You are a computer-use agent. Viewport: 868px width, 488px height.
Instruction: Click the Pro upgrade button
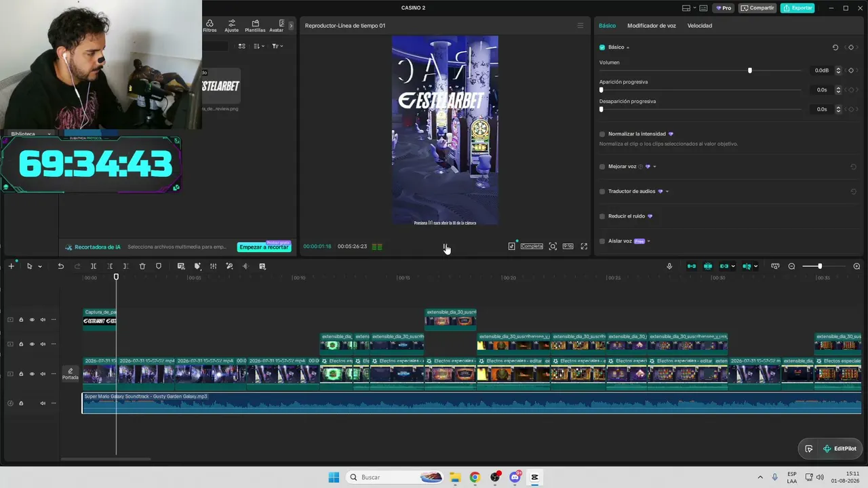[724, 8]
